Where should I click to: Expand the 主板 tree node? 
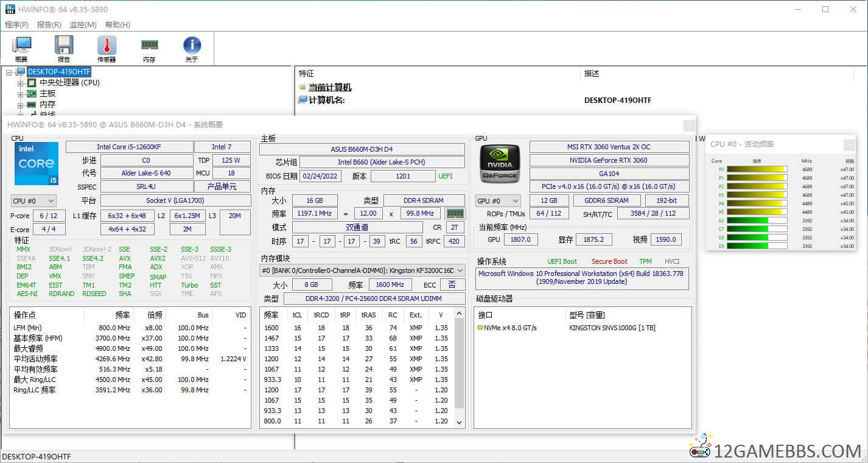(x=21, y=94)
